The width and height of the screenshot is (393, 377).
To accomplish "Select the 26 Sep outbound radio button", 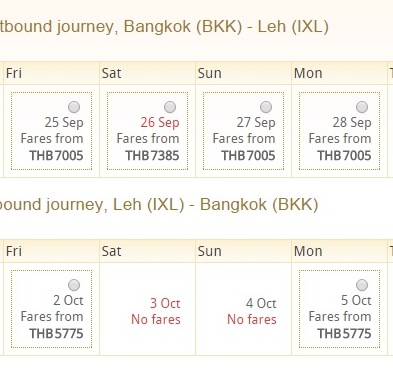I will tap(170, 107).
